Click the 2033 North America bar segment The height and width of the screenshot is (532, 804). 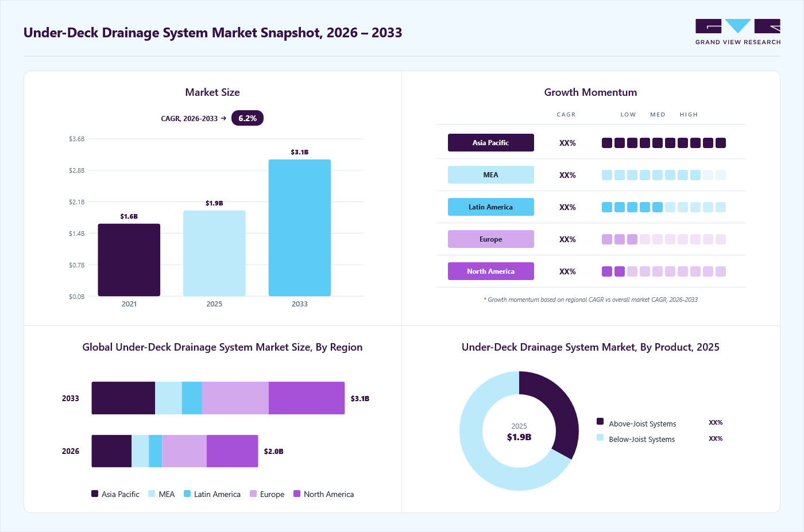coord(307,398)
